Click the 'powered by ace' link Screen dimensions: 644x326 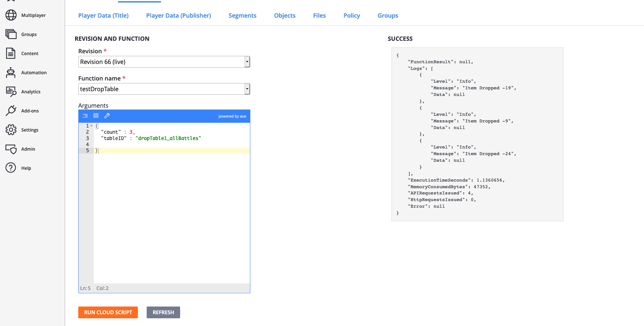tap(232, 116)
